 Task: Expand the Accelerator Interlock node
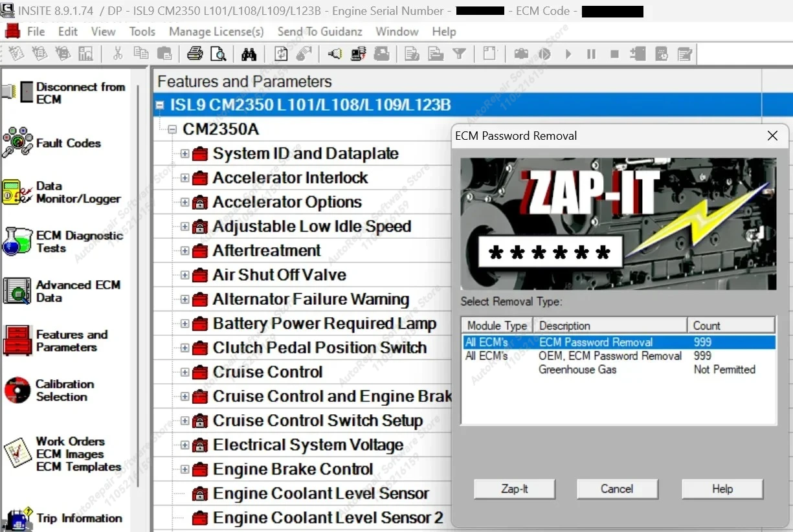[184, 178]
